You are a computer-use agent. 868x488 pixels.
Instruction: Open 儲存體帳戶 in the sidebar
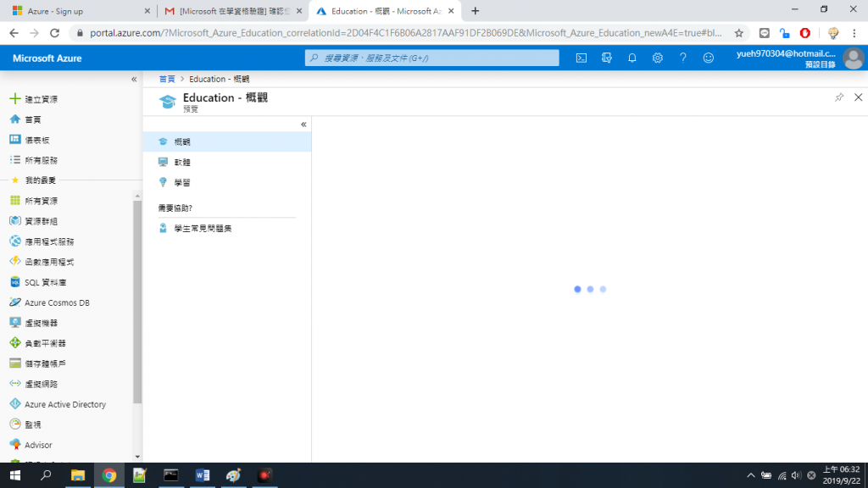[x=37, y=363]
